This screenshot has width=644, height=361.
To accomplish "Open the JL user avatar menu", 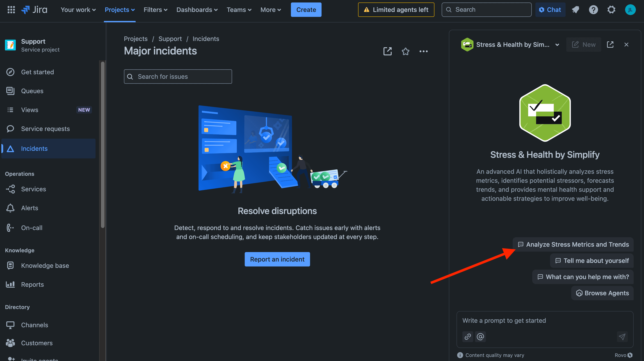I will [x=630, y=10].
